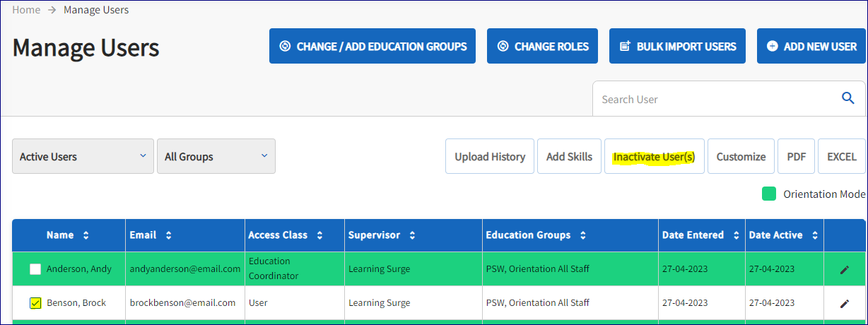Click the Benson, Brock name
This screenshot has height=325, width=868.
click(x=76, y=303)
